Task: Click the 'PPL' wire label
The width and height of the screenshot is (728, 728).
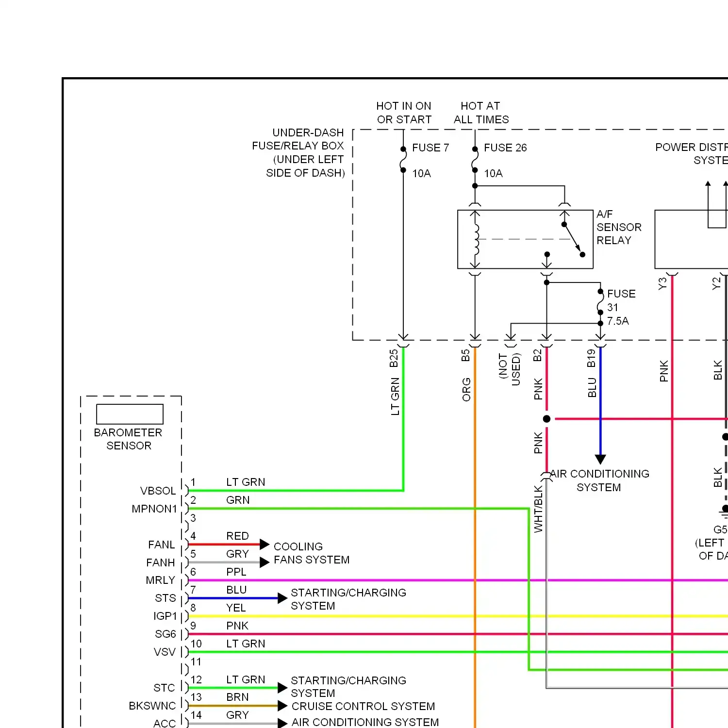Action: point(236,572)
